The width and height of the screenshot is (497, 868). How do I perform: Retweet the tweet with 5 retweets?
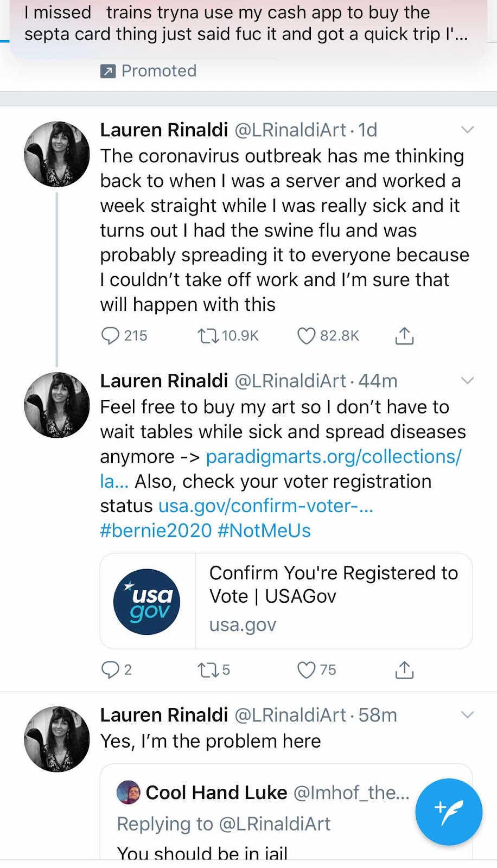[x=207, y=670]
